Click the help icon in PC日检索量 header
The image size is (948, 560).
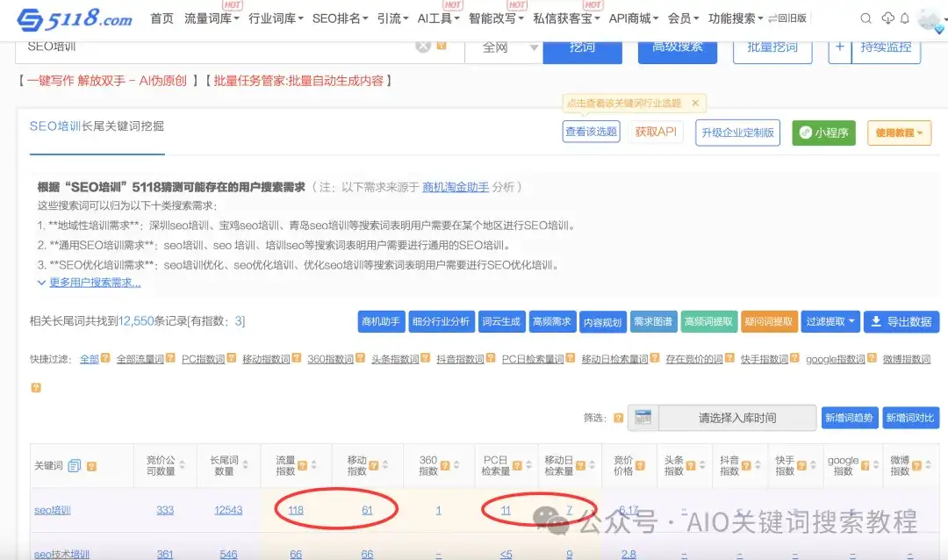pyautogui.click(x=517, y=466)
